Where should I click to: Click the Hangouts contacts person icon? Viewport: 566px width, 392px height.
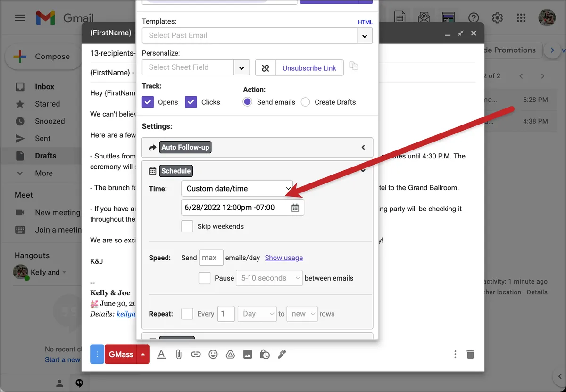click(x=59, y=383)
